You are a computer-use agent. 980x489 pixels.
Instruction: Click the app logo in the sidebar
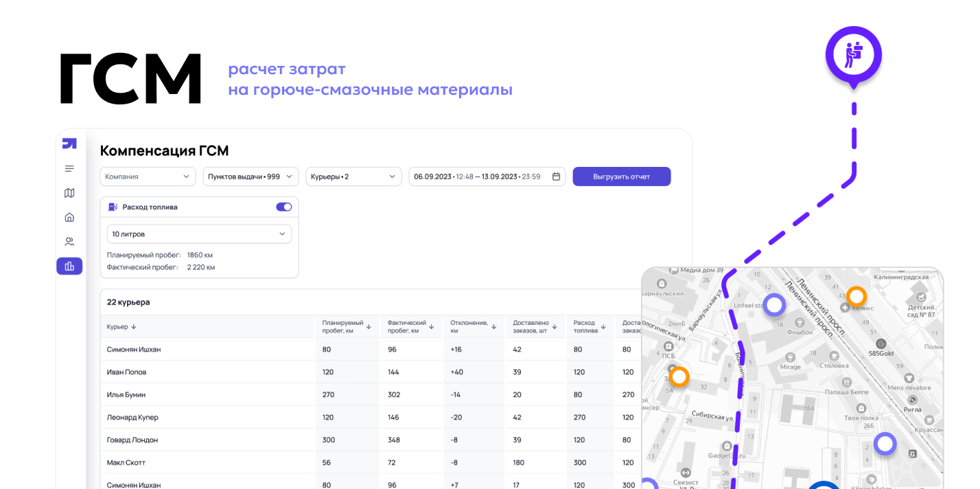[x=69, y=144]
